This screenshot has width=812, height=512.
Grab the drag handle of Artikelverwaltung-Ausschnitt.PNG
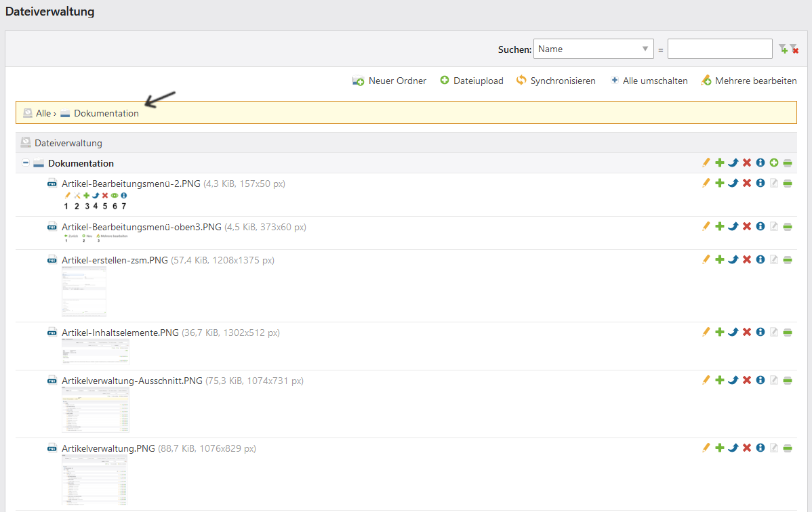pos(787,380)
